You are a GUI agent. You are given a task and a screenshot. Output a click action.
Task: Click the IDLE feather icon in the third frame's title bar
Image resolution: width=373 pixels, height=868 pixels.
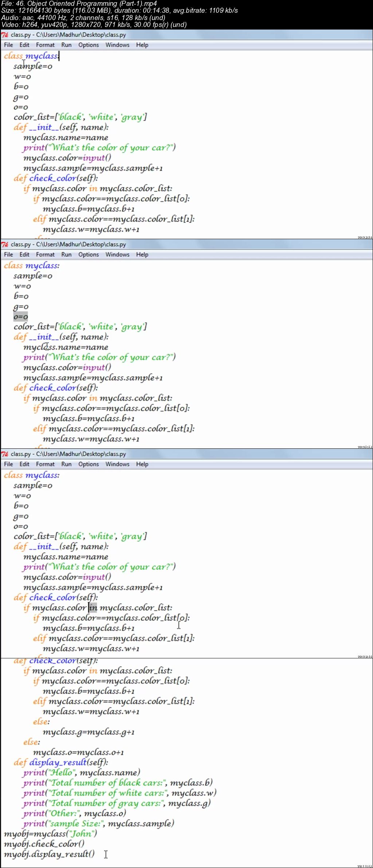(5, 454)
